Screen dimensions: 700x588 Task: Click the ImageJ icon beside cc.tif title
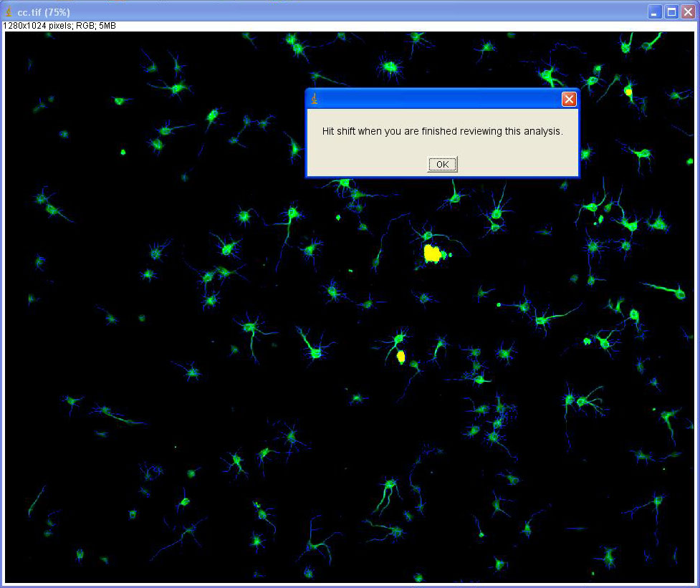point(9,12)
